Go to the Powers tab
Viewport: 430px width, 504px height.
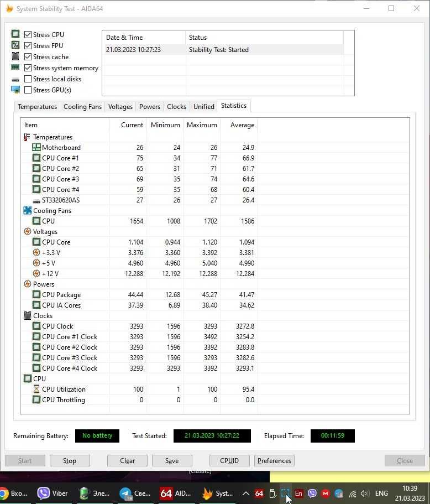tap(150, 106)
